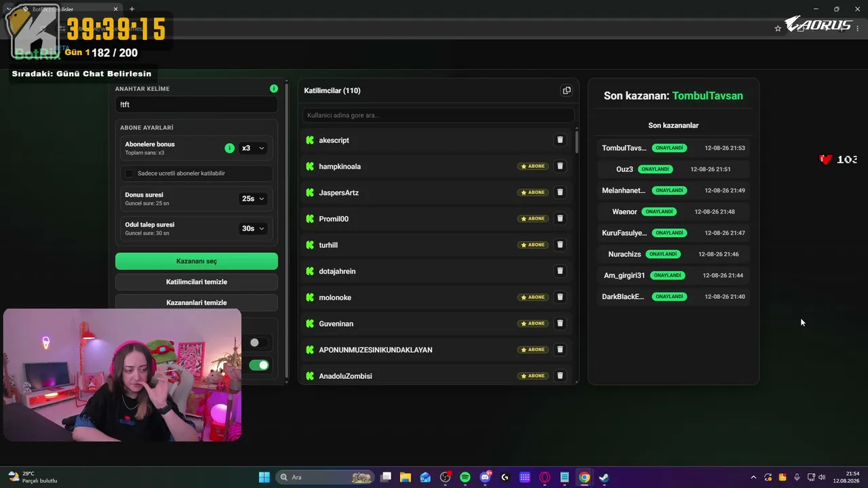
Task: Open microphone settings in system tray
Action: click(x=797, y=477)
